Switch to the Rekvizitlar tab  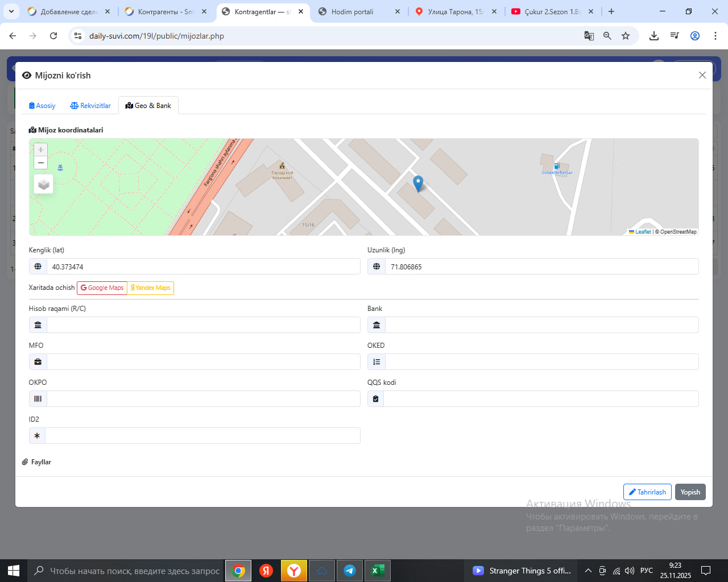(90, 106)
